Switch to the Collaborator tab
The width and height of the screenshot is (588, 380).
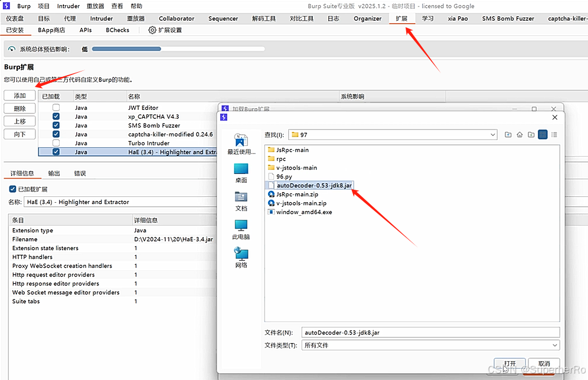(177, 18)
